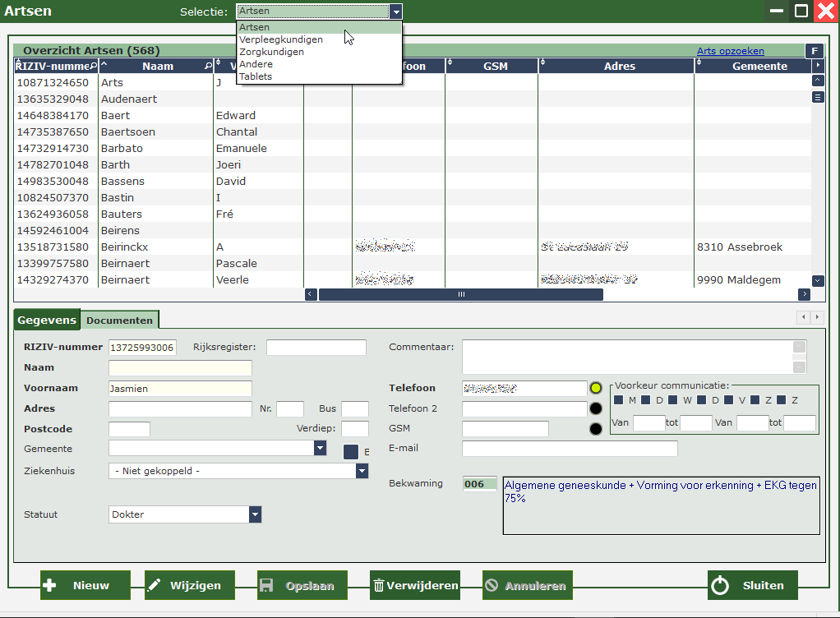840x618 pixels.
Task: Select the radio button next to Telefoon 2
Action: [596, 408]
